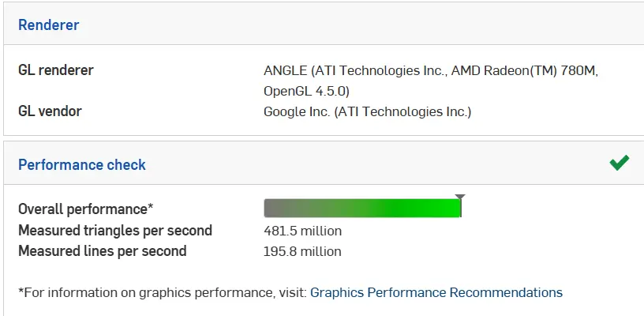Image resolution: width=644 pixels, height=316 pixels.
Task: Select the GL vendor label
Action: [x=50, y=111]
